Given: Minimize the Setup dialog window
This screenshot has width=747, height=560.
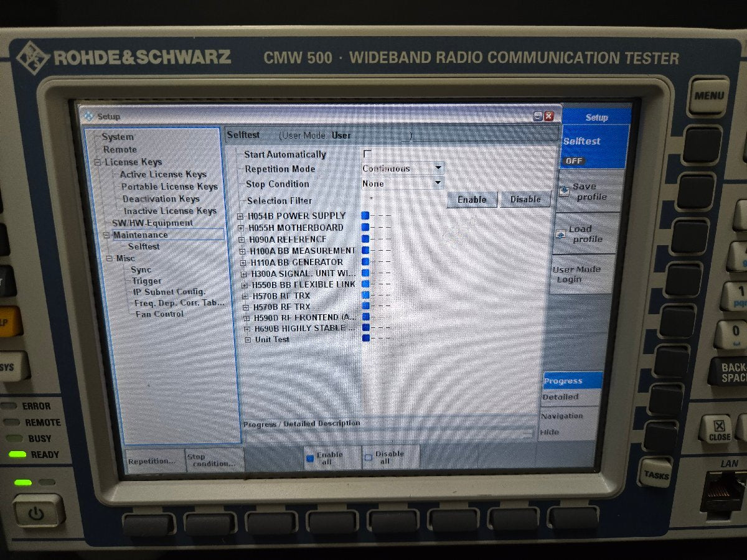Looking at the screenshot, I should point(538,116).
